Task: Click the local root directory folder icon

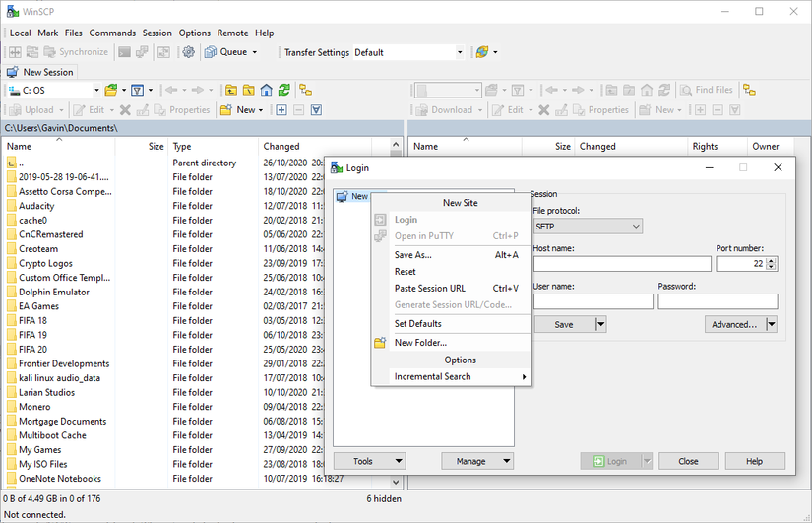Action: tap(248, 90)
